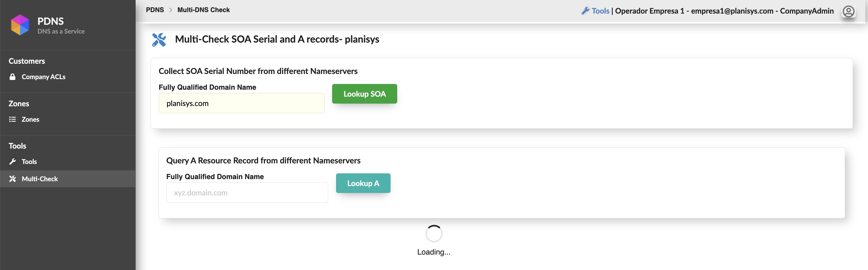This screenshot has width=868, height=270.
Task: Open the Tools sidebar menu item
Action: (x=29, y=162)
